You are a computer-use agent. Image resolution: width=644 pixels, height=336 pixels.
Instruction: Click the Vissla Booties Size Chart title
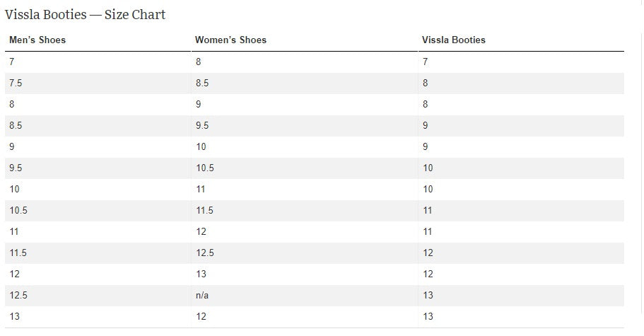(x=86, y=15)
